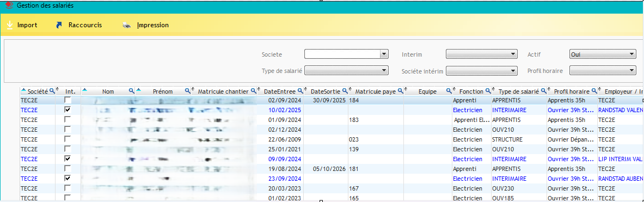Click the search magnifier in Prénom column header
The image size is (644, 202).
(x=187, y=91)
